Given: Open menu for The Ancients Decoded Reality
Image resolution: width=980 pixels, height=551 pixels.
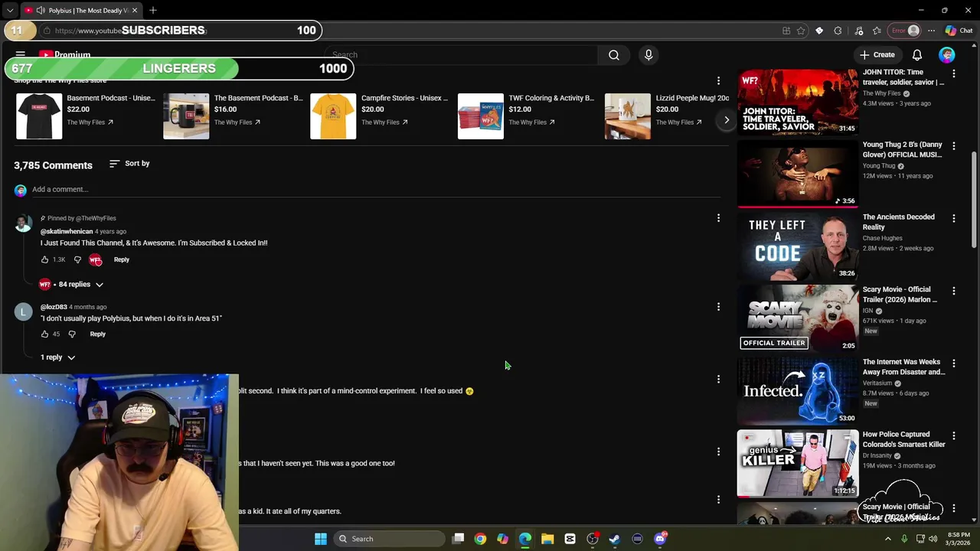Looking at the screenshot, I should coord(954,219).
